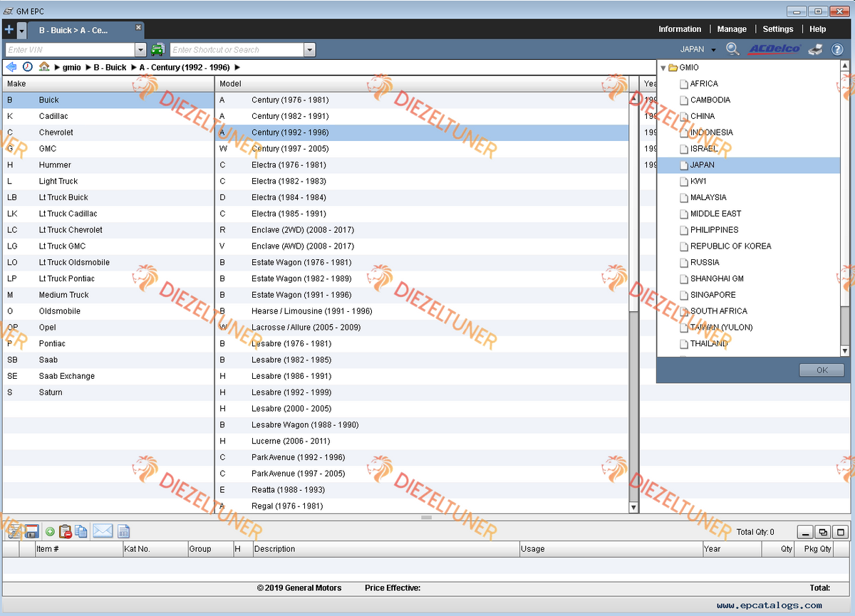Click the green plus add item icon
This screenshot has width=855, height=616.
50,531
